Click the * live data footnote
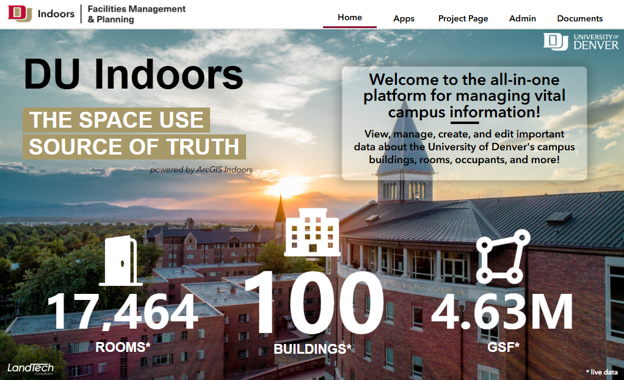The height and width of the screenshot is (380, 624). (x=602, y=372)
